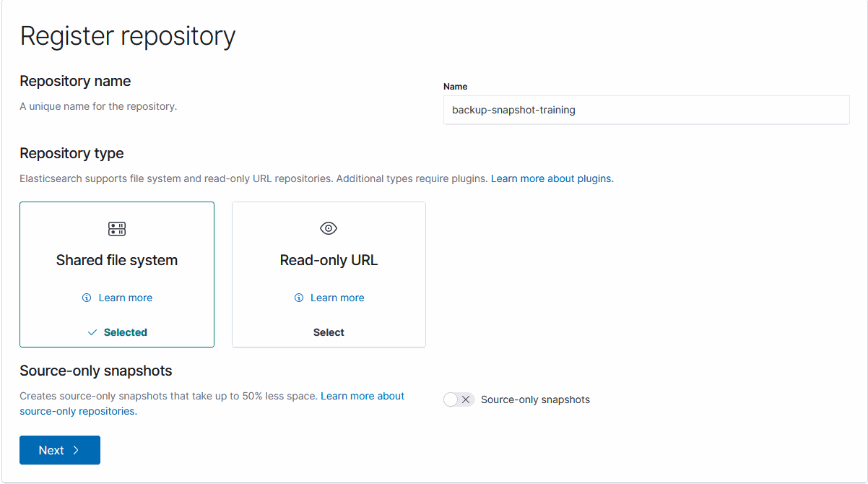Click info icon beside Read-only URL Learn more

(x=299, y=298)
